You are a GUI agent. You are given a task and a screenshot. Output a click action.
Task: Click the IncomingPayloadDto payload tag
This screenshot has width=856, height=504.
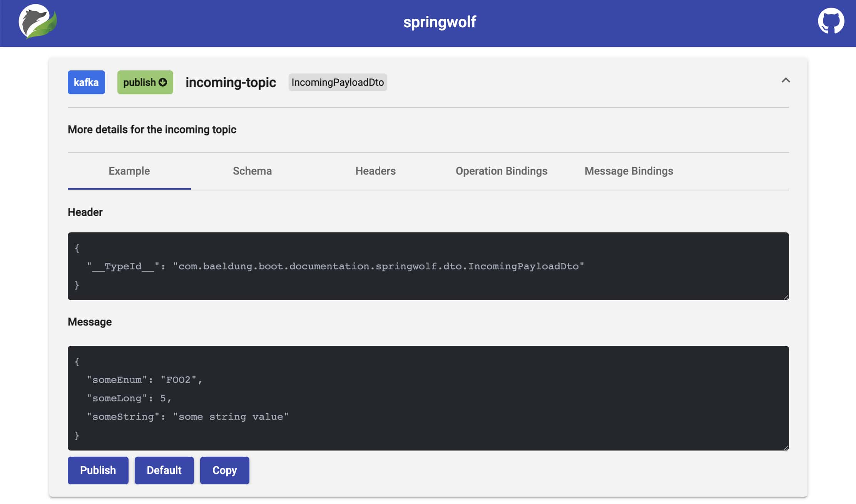(338, 82)
